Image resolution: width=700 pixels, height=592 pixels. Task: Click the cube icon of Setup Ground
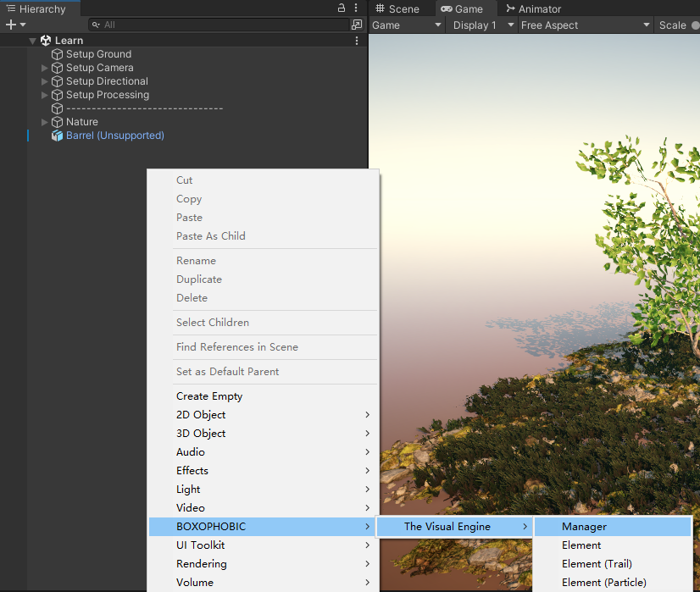[x=57, y=54]
